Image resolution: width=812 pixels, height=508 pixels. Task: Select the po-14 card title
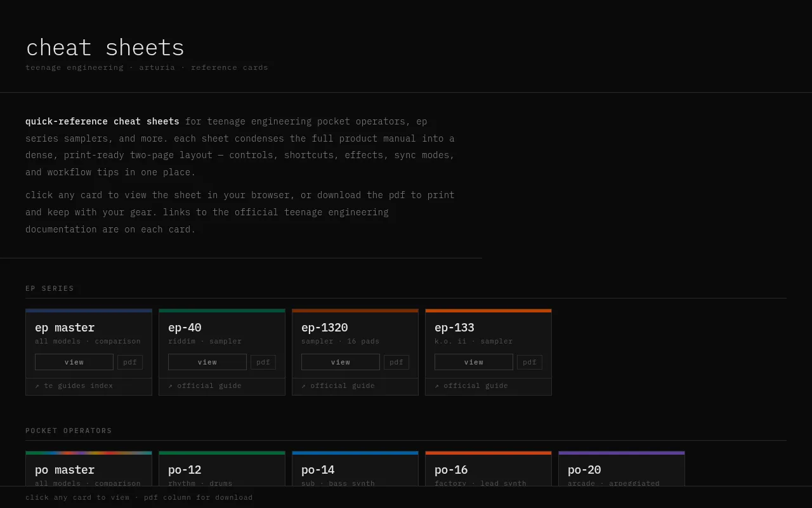pos(318,470)
